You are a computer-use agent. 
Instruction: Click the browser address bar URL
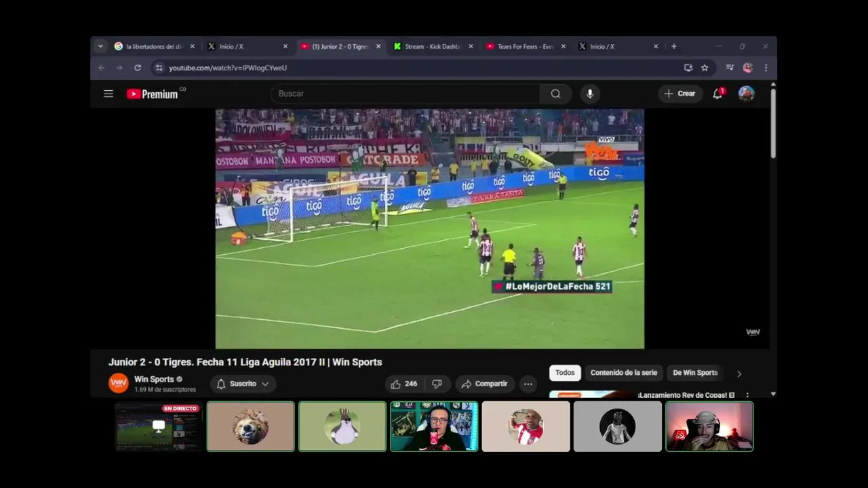pos(228,68)
